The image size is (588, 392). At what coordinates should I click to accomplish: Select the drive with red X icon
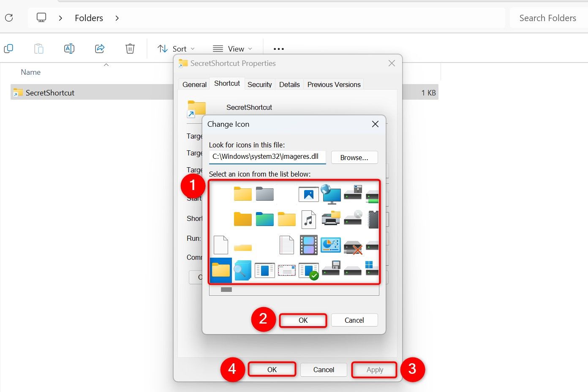[353, 247]
